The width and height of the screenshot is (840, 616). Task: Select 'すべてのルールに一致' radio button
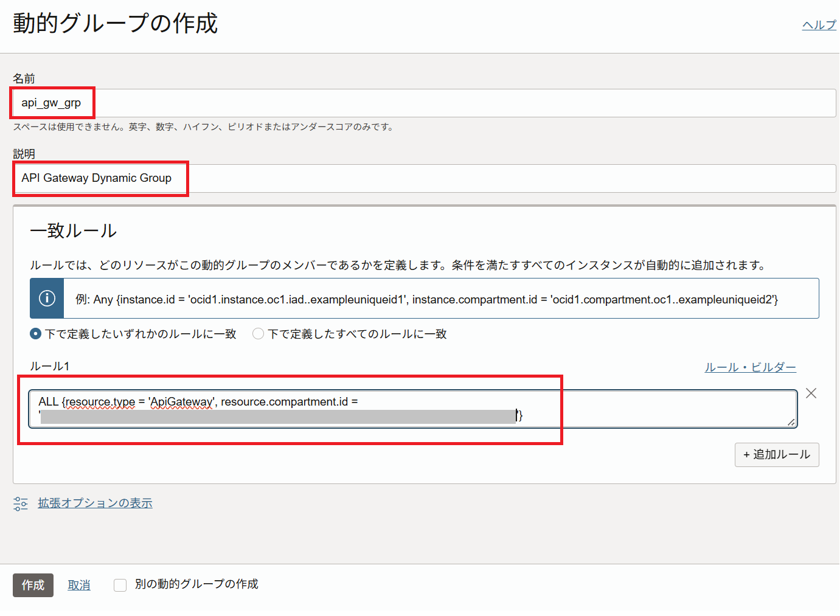click(259, 334)
